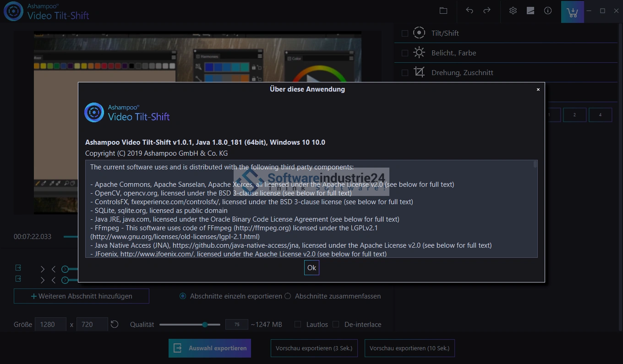Expand the Tilt/Shift section label
Viewport: 623px width, 364px height.
[445, 33]
